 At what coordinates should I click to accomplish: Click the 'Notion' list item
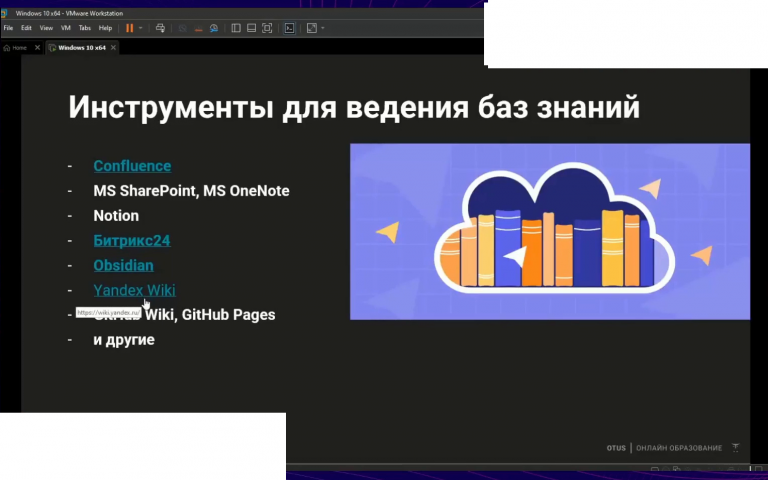(116, 216)
